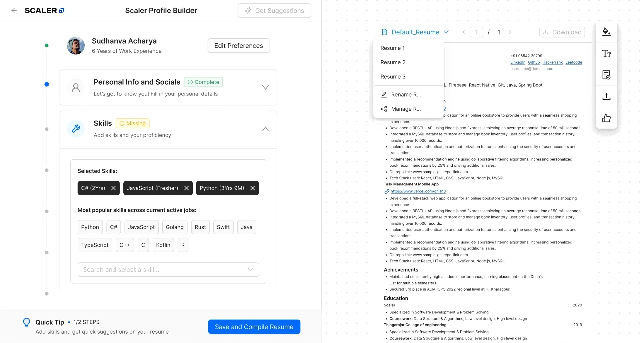Add the C# popular skill chip
644x343 pixels.
click(x=114, y=227)
